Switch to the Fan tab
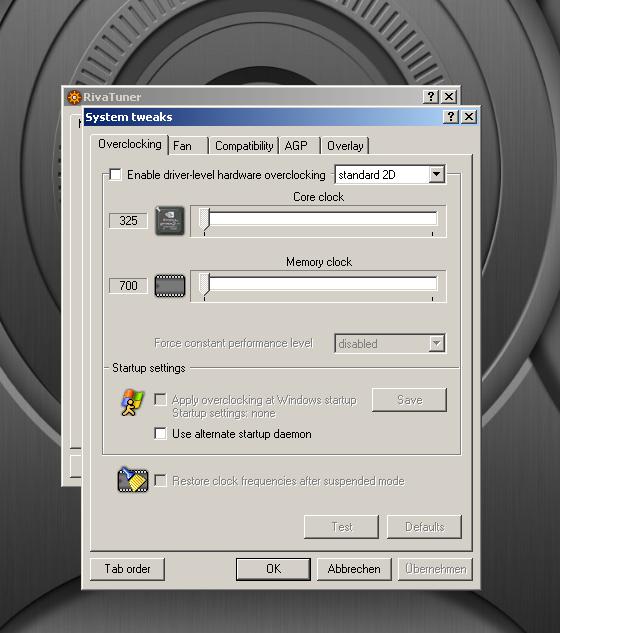This screenshot has height=633, width=640. 188,146
